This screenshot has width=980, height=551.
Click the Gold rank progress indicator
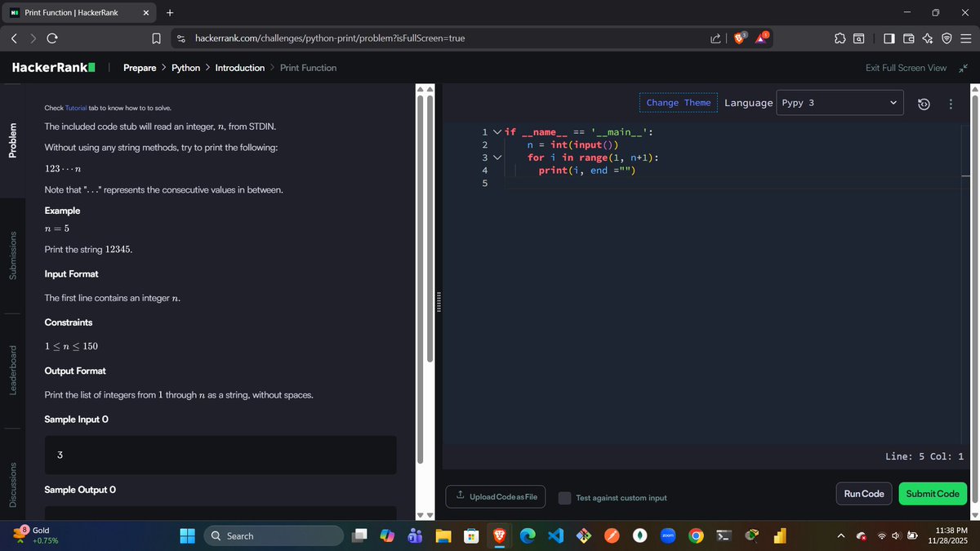[x=33, y=535]
